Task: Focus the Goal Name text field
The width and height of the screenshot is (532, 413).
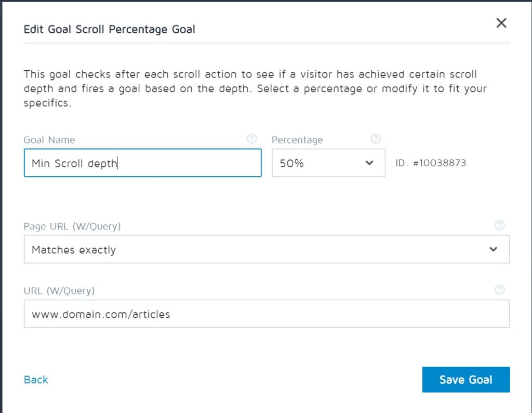Action: (x=142, y=163)
